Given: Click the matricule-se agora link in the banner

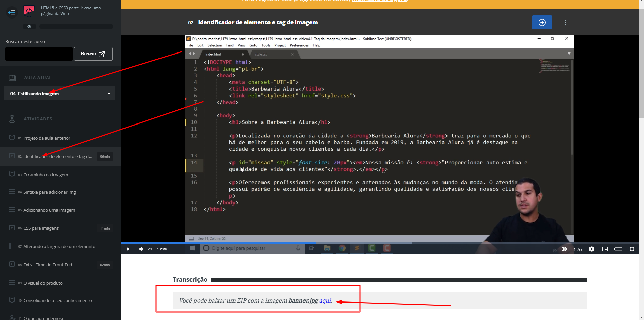Looking at the screenshot, I should tap(379, 1).
